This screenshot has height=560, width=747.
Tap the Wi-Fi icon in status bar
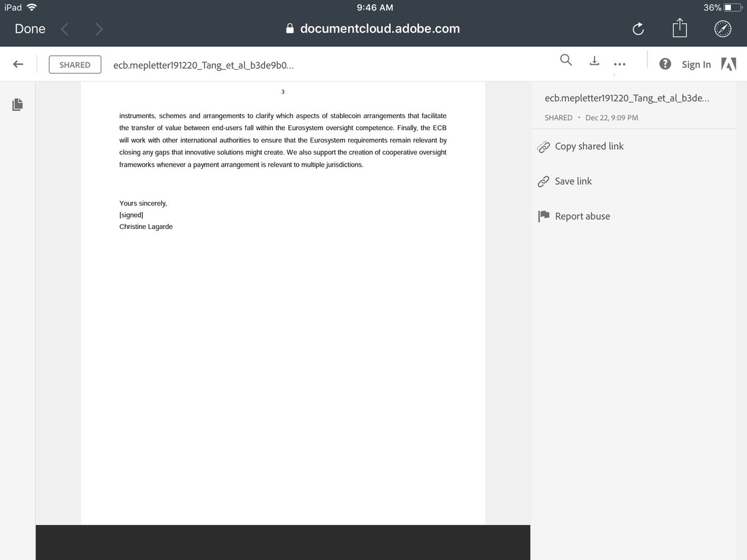click(32, 7)
